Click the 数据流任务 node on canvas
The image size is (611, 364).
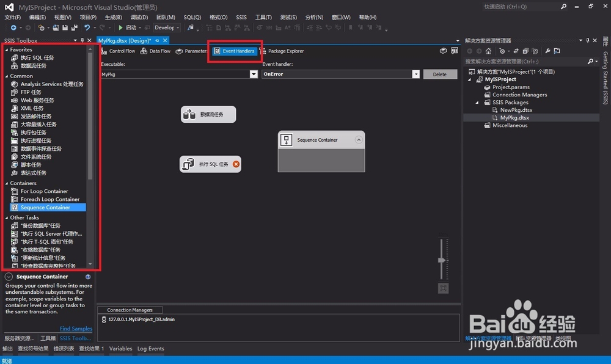pos(208,114)
